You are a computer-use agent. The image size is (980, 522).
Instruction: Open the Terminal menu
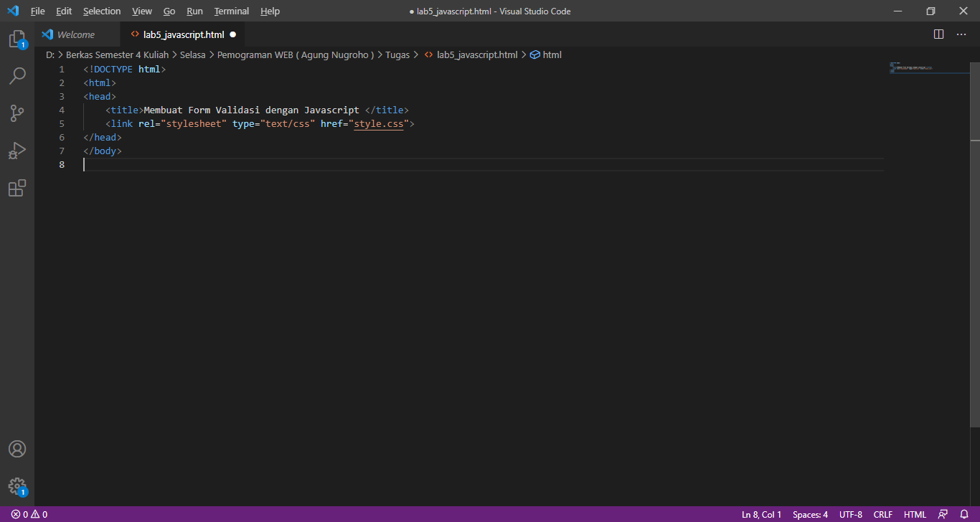[x=231, y=11]
